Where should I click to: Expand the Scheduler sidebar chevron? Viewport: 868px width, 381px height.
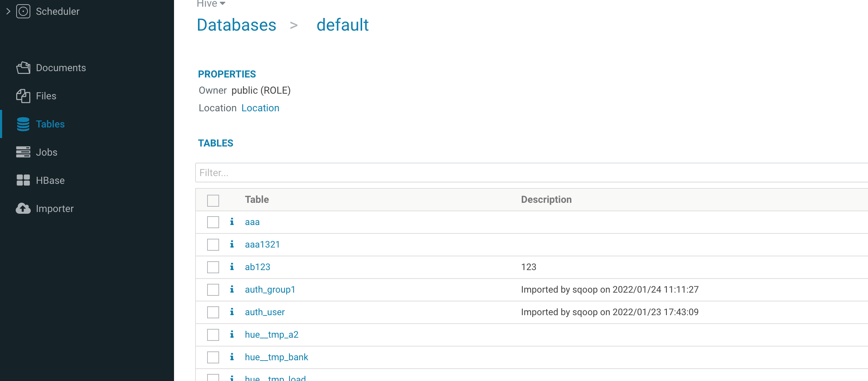[8, 11]
